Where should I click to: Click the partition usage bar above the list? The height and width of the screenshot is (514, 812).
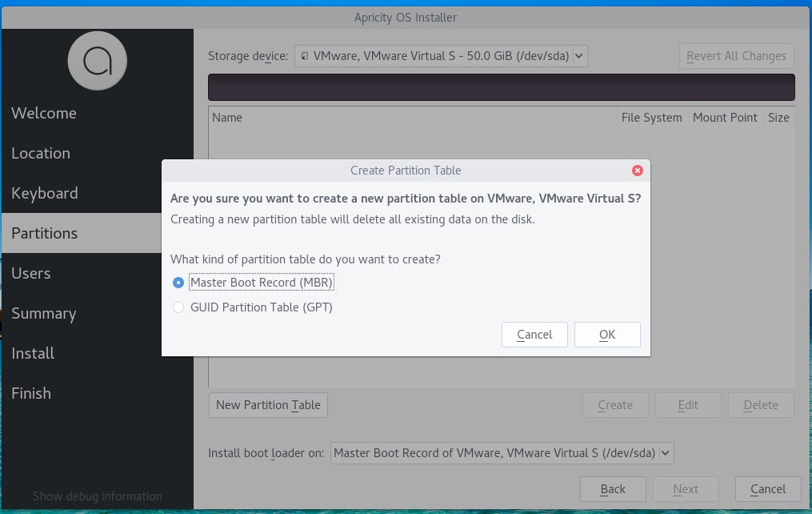click(x=501, y=86)
